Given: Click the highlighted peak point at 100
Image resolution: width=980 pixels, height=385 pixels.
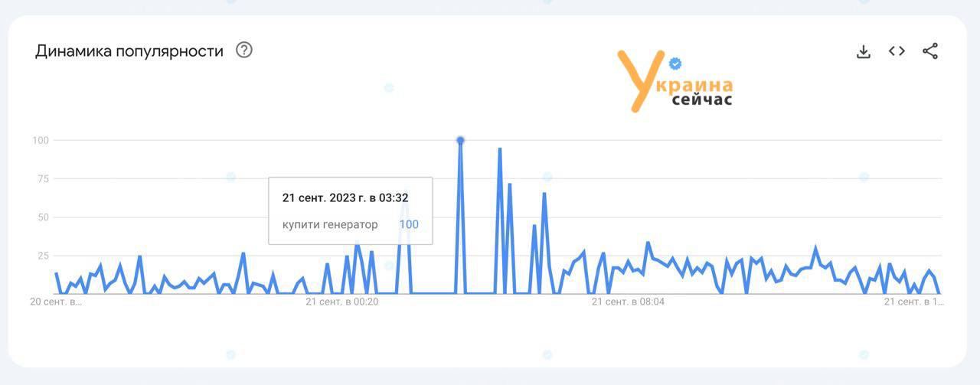Looking at the screenshot, I should (x=460, y=140).
